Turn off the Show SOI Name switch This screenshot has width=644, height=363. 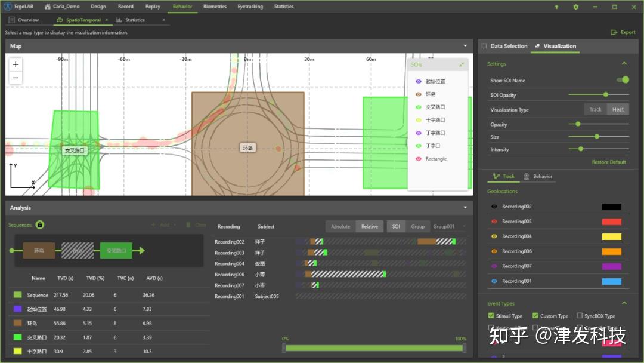pyautogui.click(x=623, y=80)
